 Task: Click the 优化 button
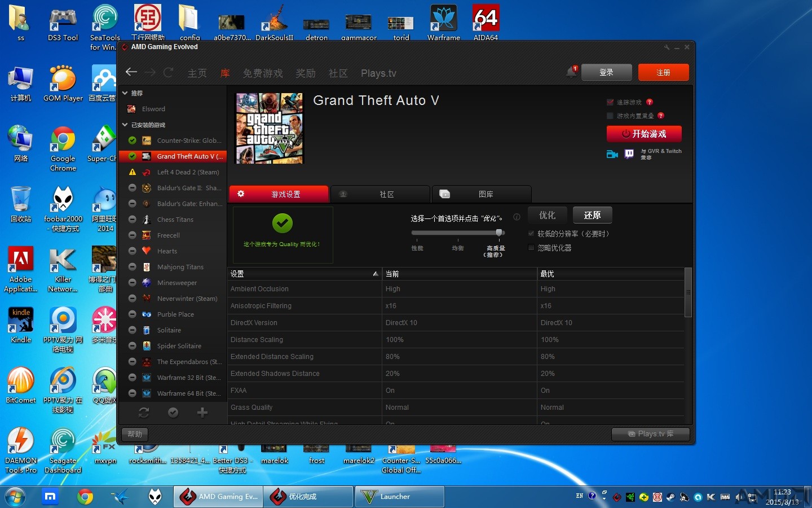coord(548,215)
